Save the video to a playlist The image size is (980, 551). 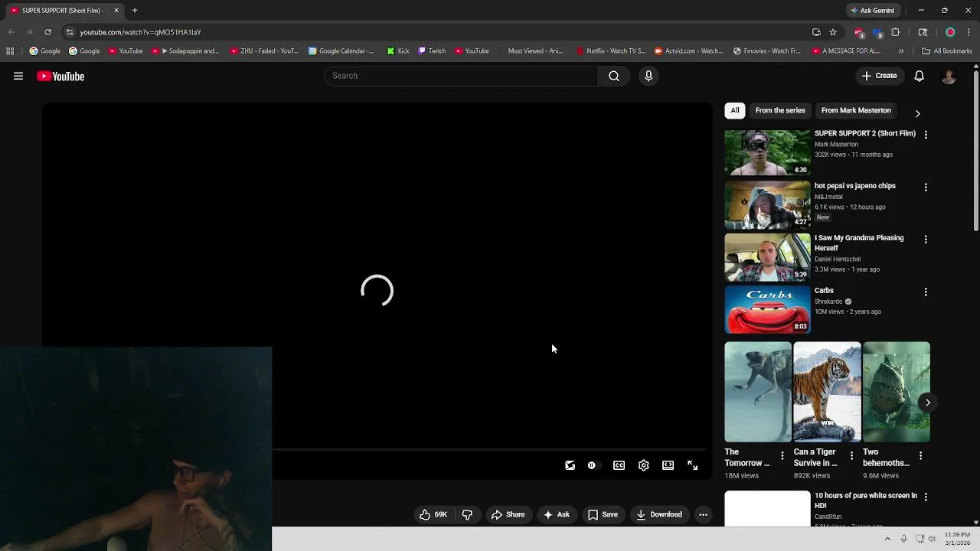603,514
